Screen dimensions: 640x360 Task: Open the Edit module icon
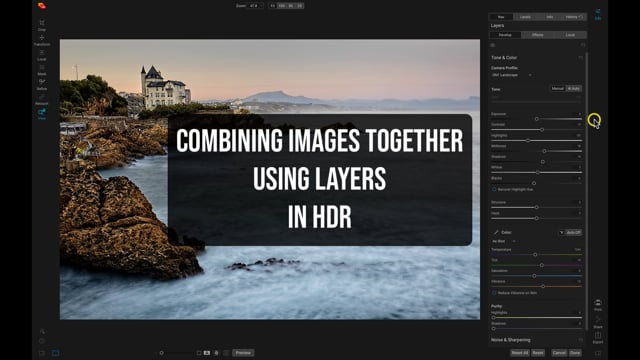click(598, 14)
